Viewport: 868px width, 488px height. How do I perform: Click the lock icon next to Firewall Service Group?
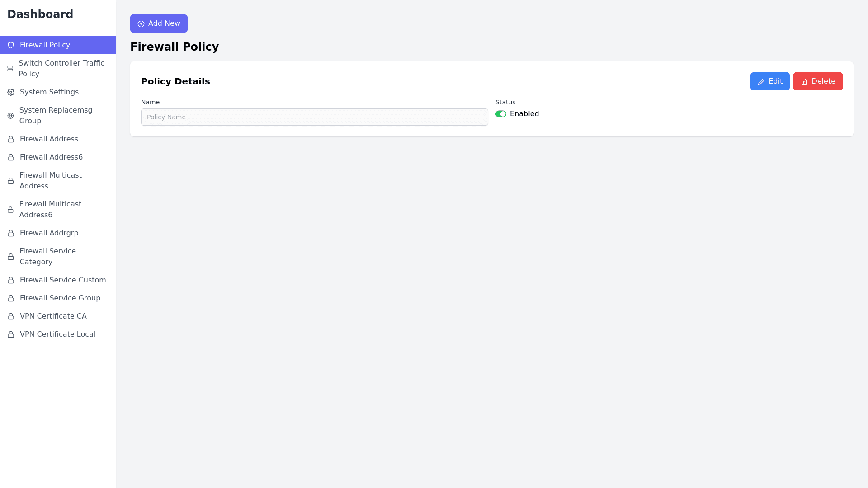[11, 298]
